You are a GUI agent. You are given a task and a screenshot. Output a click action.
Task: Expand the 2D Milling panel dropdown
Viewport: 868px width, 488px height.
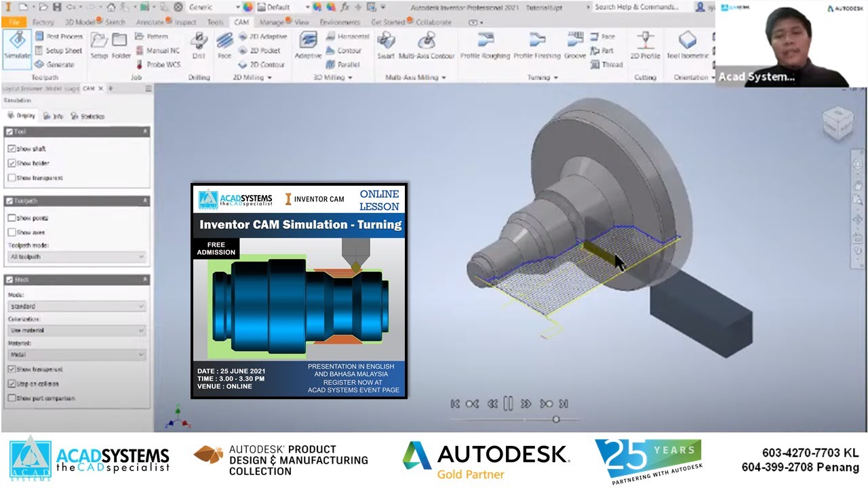pyautogui.click(x=252, y=77)
